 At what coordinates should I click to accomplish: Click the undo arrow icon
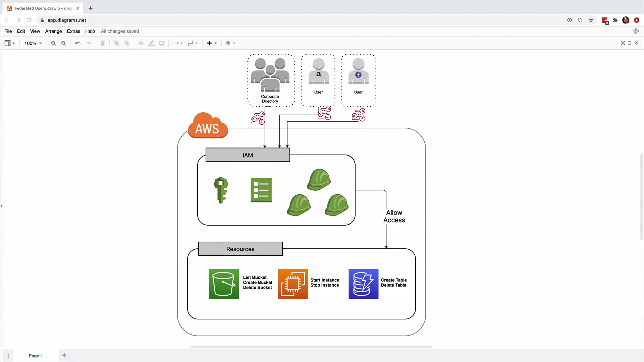pos(78,43)
